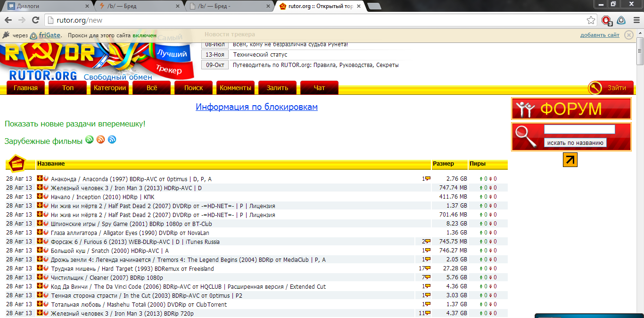Click the green RSS feed icon beside Зарубежные фильмы
The width and height of the screenshot is (644, 318).
tap(89, 140)
